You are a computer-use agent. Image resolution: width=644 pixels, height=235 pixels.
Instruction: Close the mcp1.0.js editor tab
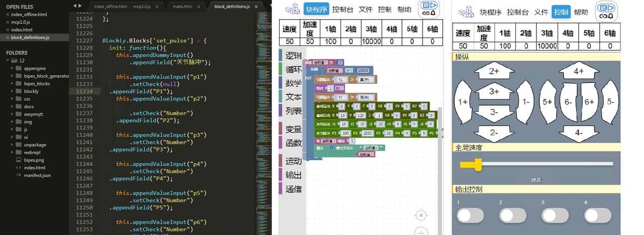[x=157, y=6]
